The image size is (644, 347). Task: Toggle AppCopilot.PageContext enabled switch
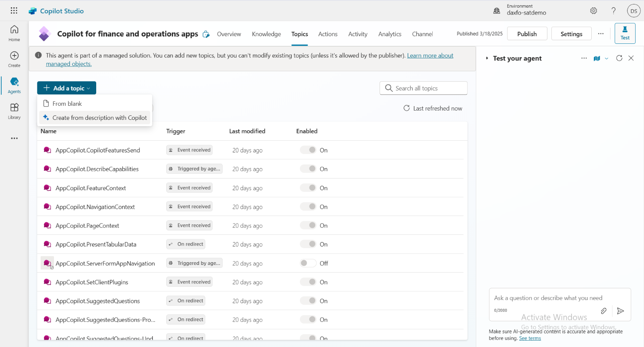pos(308,226)
